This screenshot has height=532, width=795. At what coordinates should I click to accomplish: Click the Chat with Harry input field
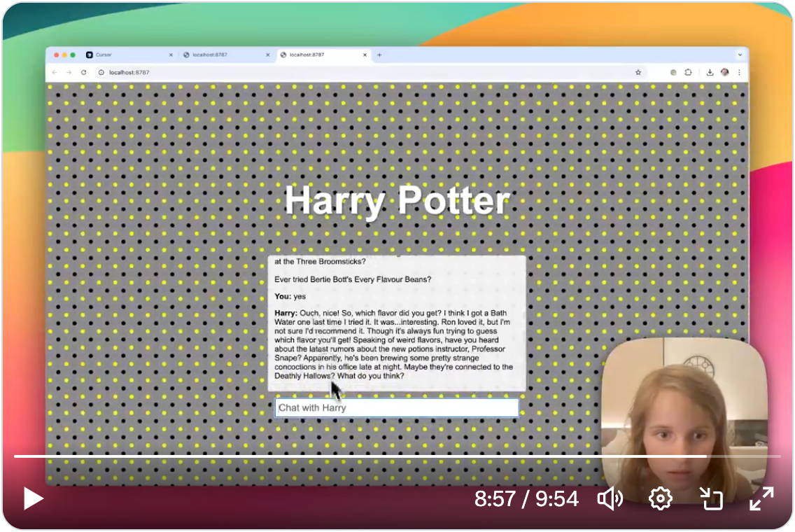[396, 408]
